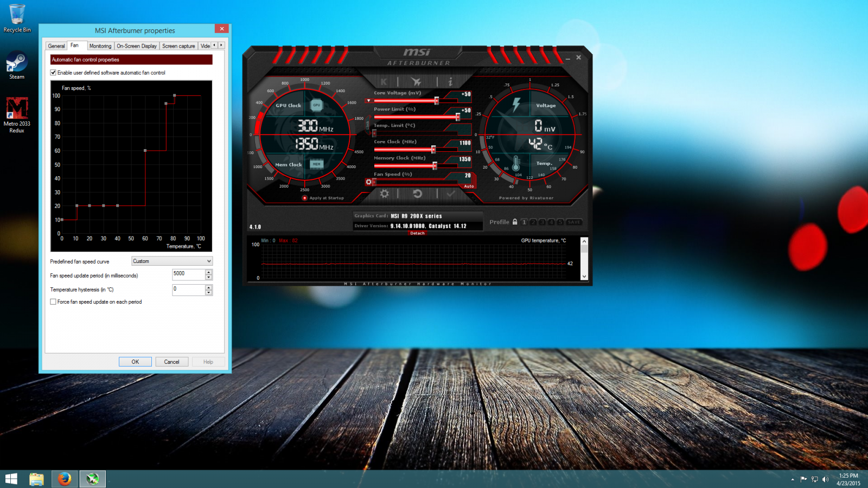Decrease the temperature hysteresis spinner
This screenshot has height=488, width=868.
point(209,292)
